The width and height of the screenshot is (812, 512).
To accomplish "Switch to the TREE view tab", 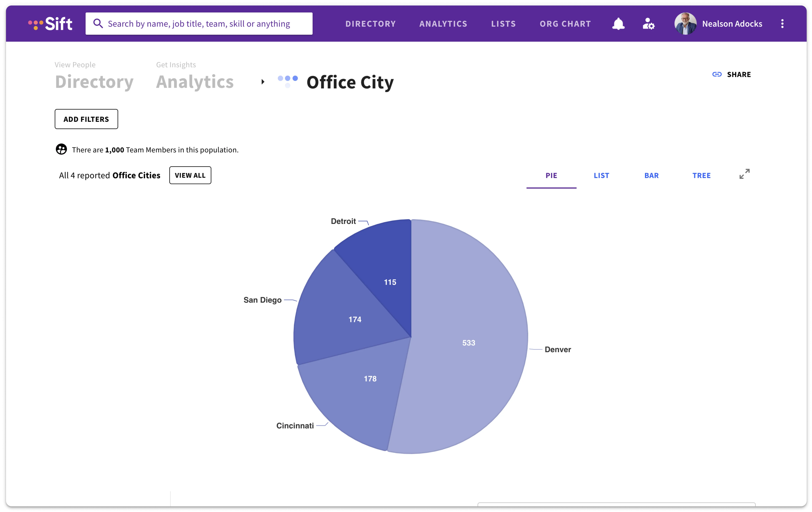I will click(x=701, y=175).
